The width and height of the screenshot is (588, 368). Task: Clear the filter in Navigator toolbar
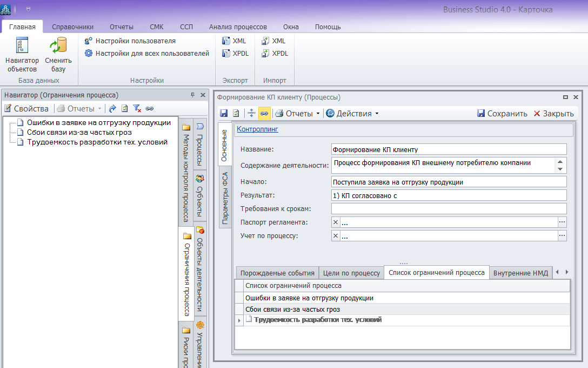137,109
